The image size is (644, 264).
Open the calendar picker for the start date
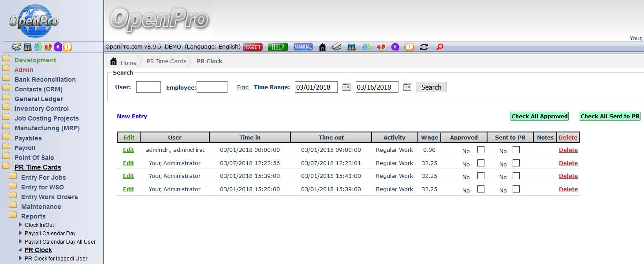[346, 87]
